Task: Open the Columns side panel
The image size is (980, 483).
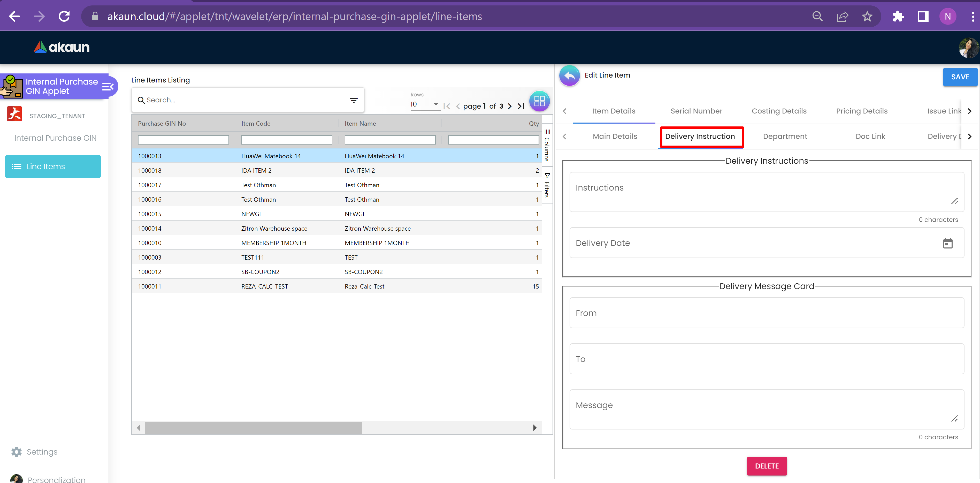Action: point(547,145)
